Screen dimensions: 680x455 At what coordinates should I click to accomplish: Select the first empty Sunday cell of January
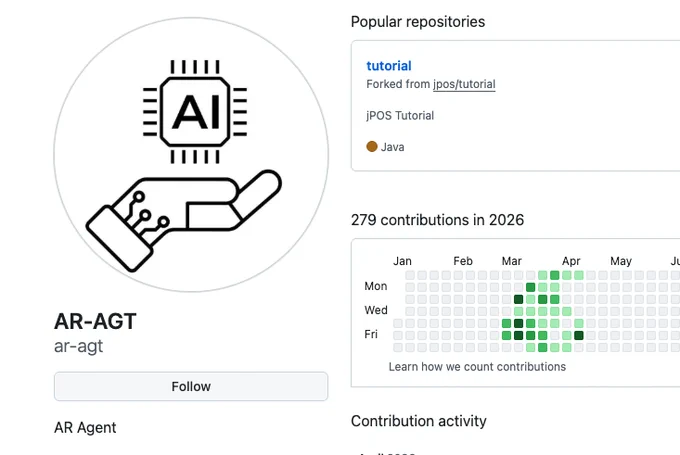[x=410, y=275]
